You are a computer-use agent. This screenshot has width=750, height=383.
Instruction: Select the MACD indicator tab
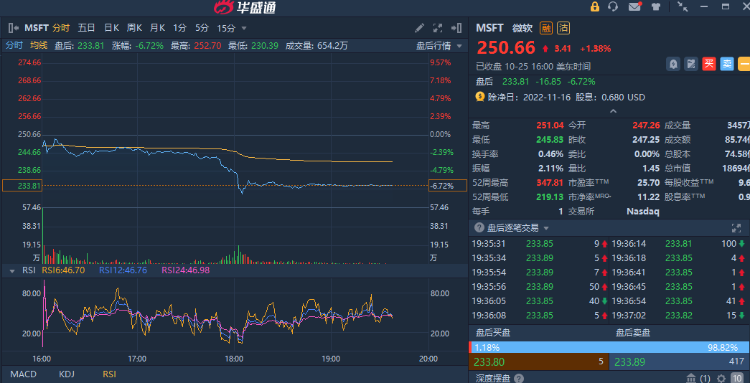23,374
